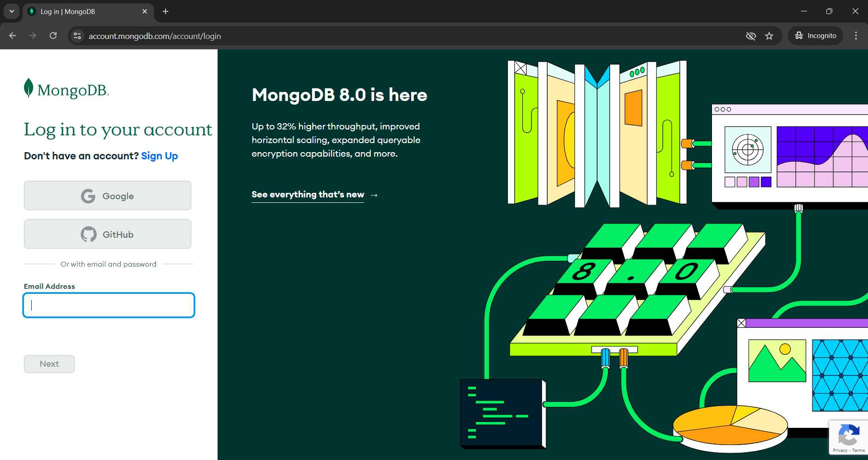Click the Sign Up link

pos(159,156)
